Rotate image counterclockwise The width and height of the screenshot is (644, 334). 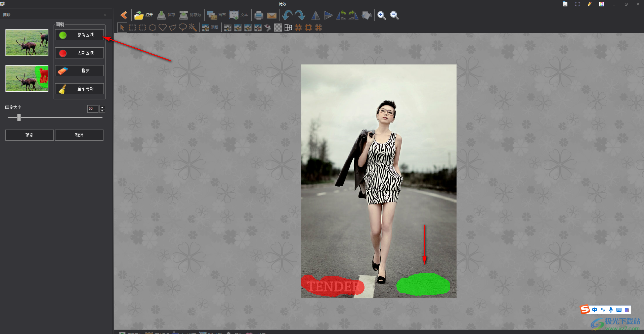click(341, 15)
